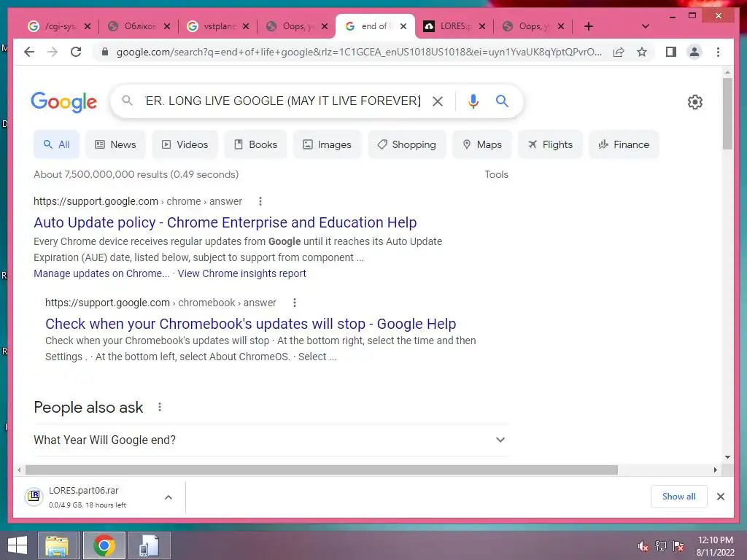Click the Chrome address bar URL
Image resolution: width=747 pixels, height=560 pixels.
[x=359, y=52]
